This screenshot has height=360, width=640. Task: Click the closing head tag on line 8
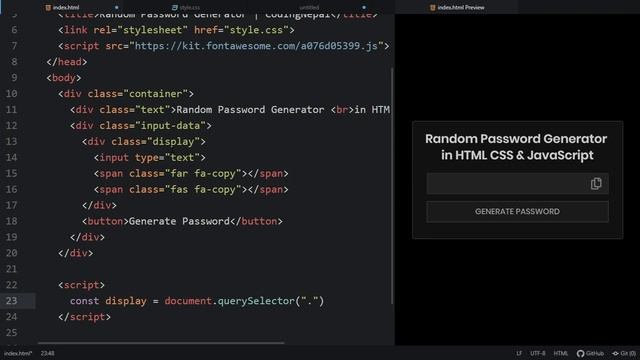(x=67, y=62)
